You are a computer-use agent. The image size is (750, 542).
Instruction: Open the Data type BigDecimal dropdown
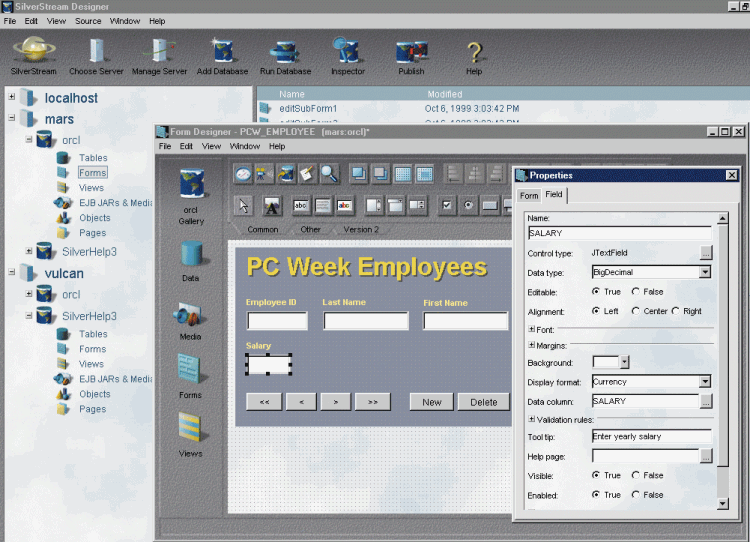tap(705, 272)
